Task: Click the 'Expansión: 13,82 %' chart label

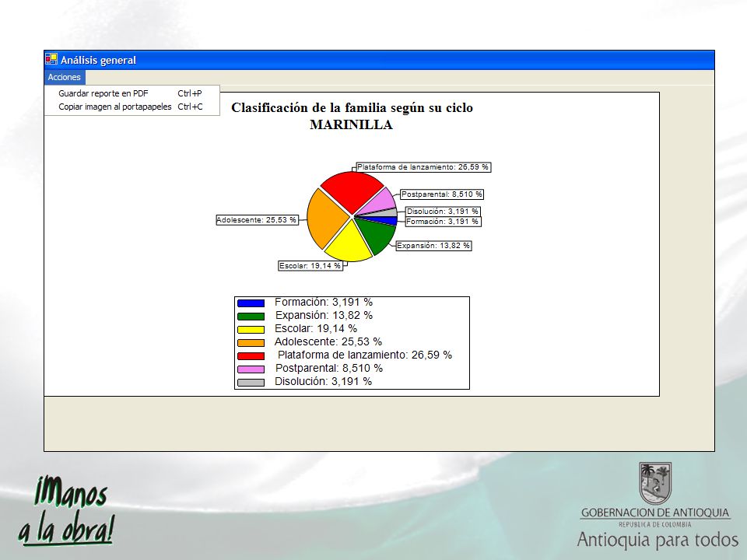Action: [x=433, y=246]
